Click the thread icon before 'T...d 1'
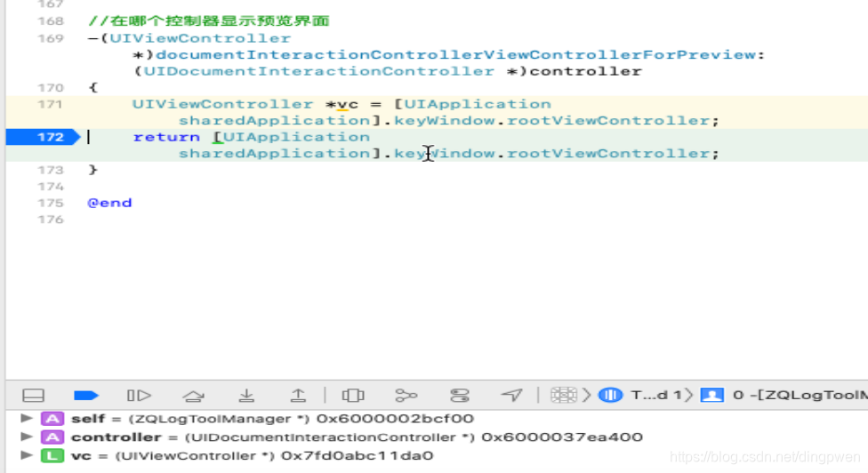 pos(611,395)
